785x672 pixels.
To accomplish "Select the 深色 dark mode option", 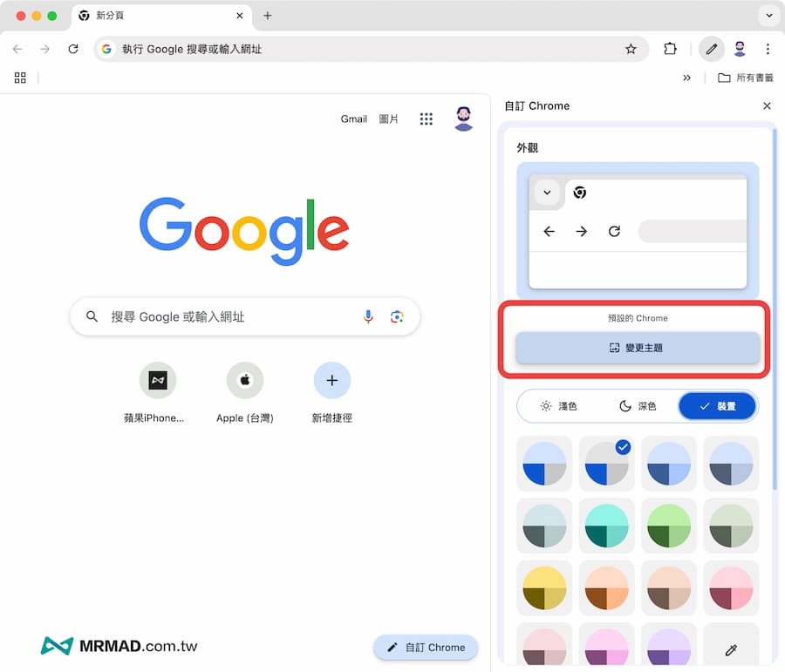I will tap(638, 406).
